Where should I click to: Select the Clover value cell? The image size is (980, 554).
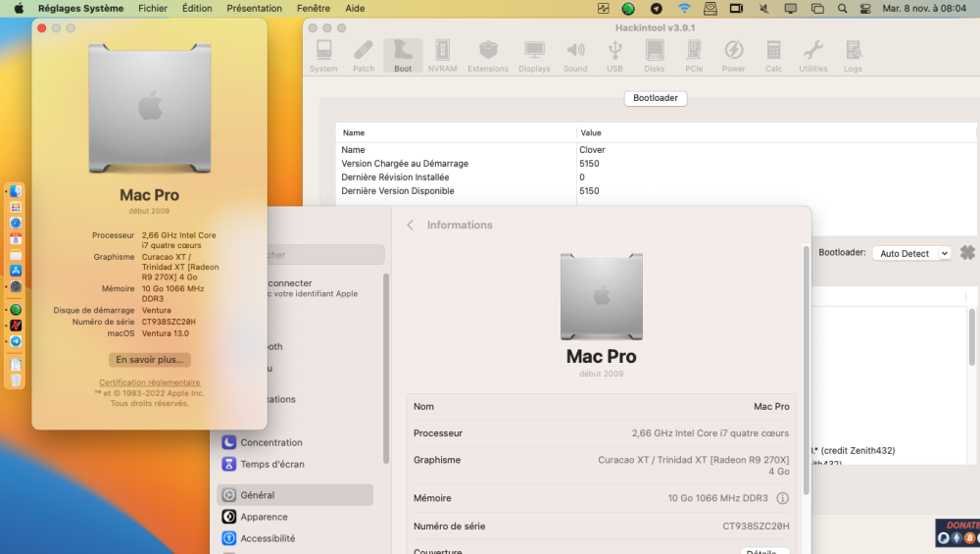tap(592, 150)
